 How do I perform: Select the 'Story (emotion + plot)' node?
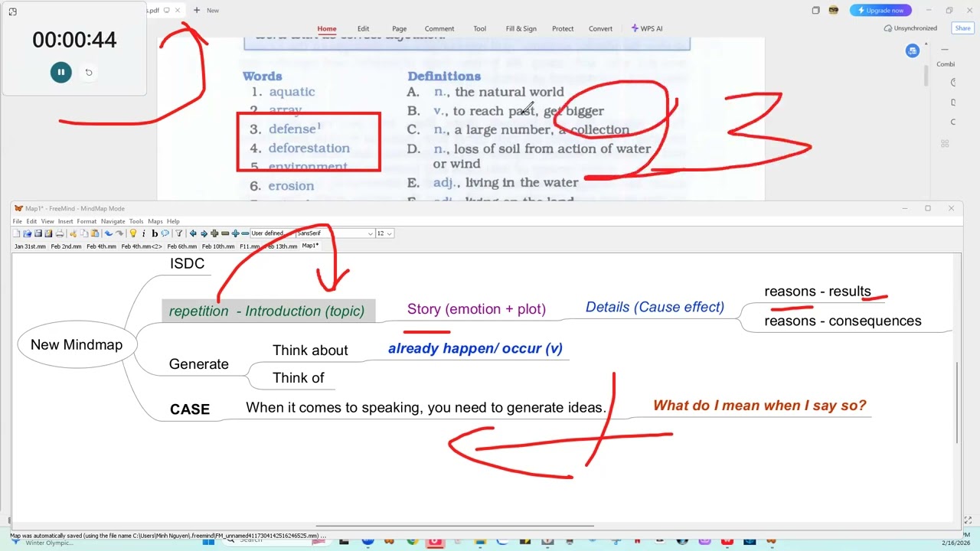pyautogui.click(x=476, y=309)
